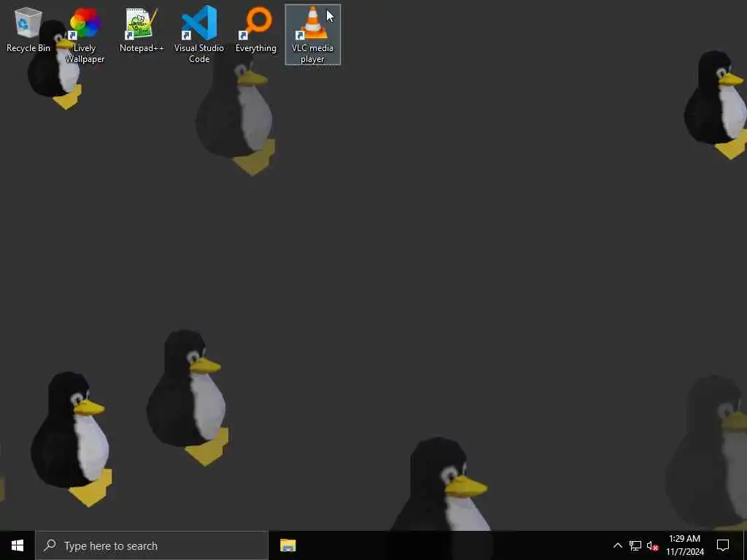This screenshot has height=560, width=747.
Task: Select the Recycle Bin desktop icon
Action: click(28, 29)
